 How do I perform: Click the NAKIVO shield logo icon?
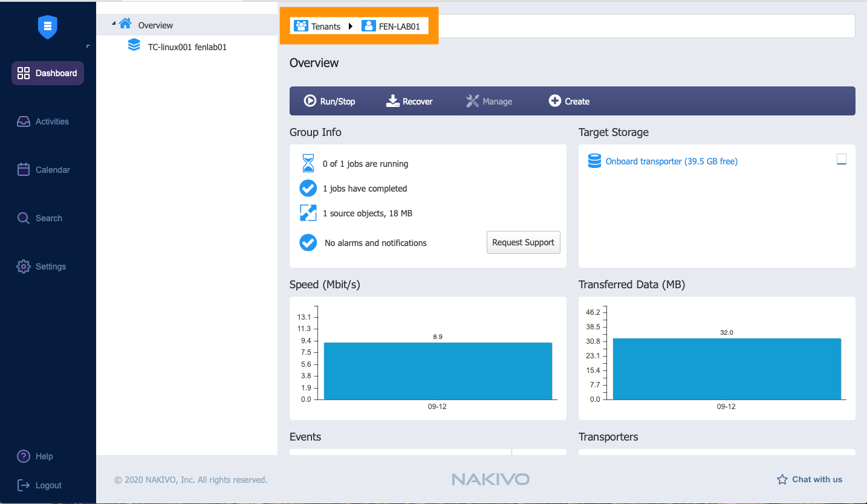pos(47,28)
